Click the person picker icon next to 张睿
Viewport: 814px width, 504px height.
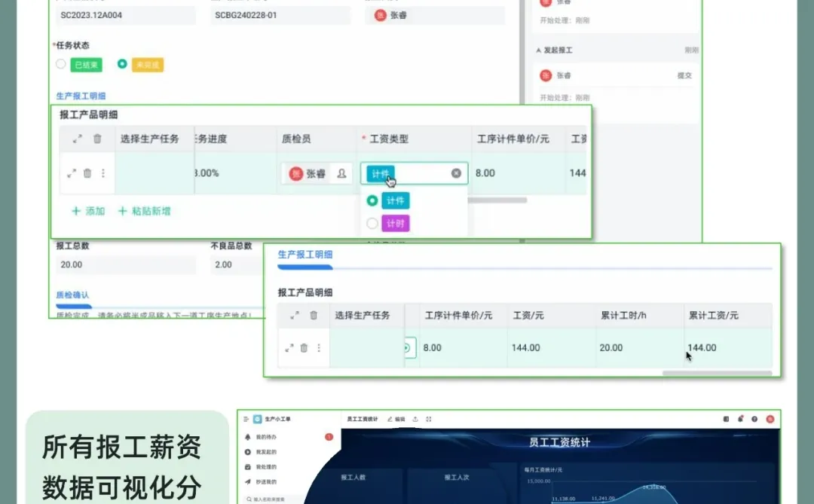340,173
